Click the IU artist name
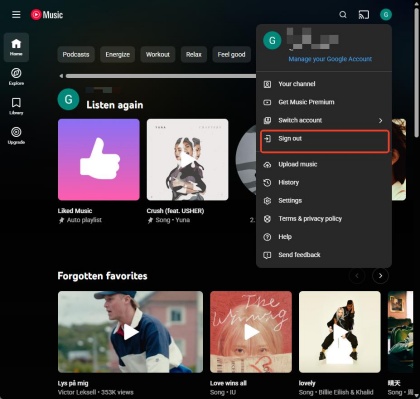 point(232,392)
